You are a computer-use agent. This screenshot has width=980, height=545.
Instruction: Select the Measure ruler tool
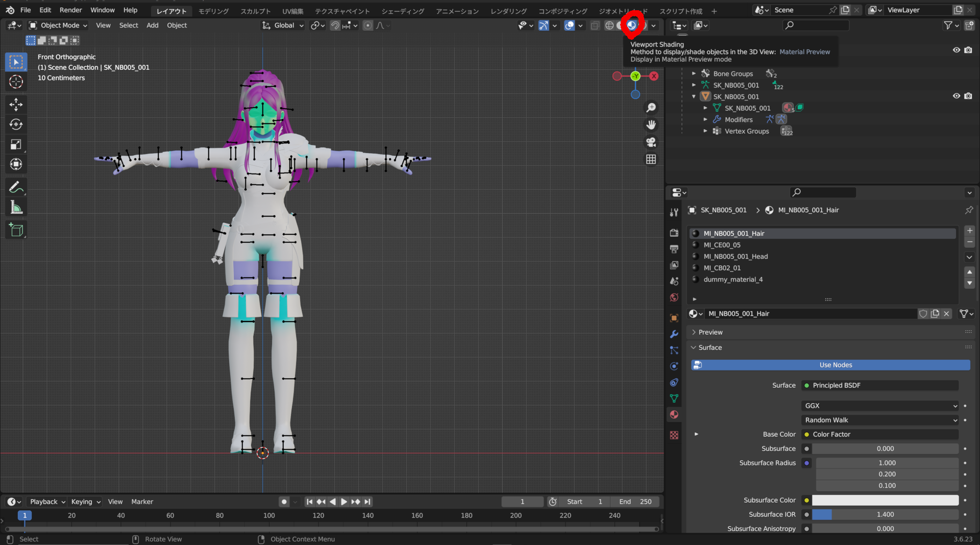pyautogui.click(x=16, y=207)
